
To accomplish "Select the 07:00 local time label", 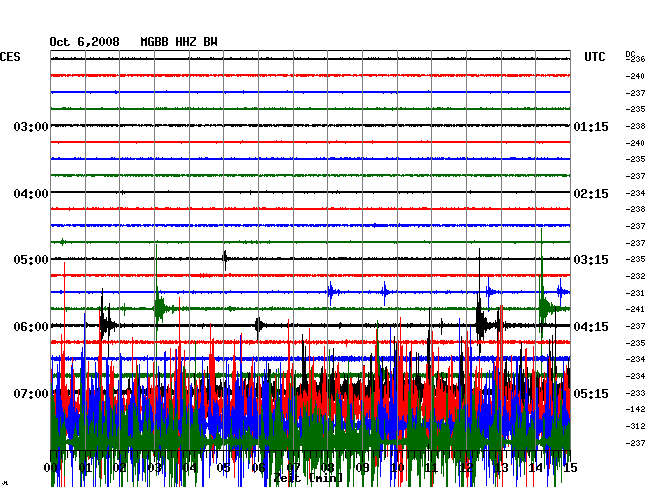I will coord(31,393).
